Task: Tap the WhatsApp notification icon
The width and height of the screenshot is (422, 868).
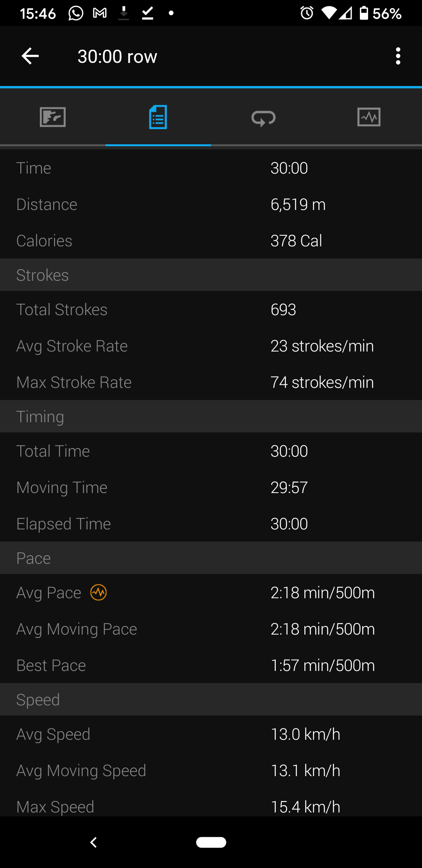Action: [x=76, y=13]
